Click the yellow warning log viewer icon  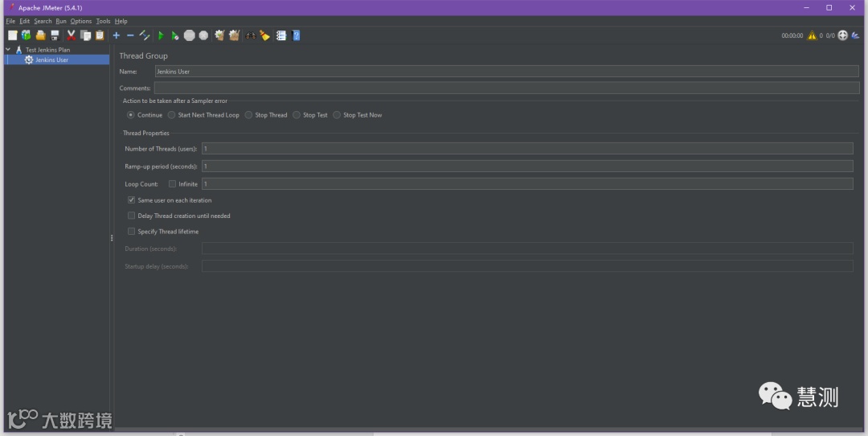(812, 35)
